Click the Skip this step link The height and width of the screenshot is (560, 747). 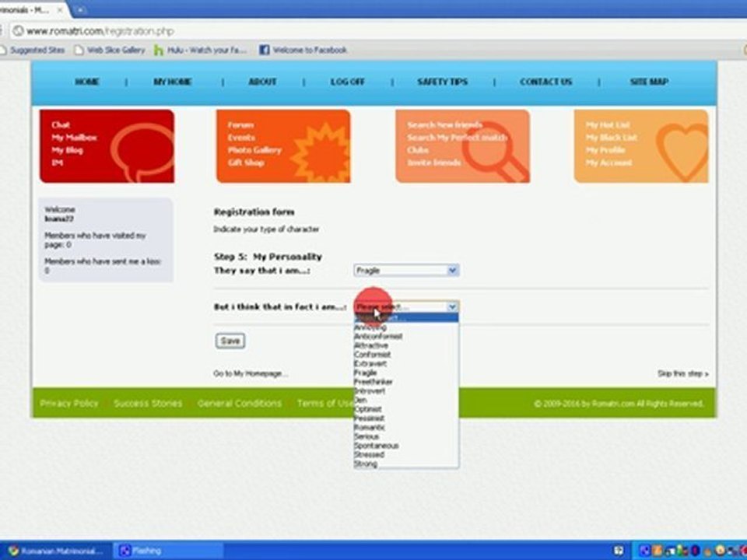pyautogui.click(x=682, y=374)
